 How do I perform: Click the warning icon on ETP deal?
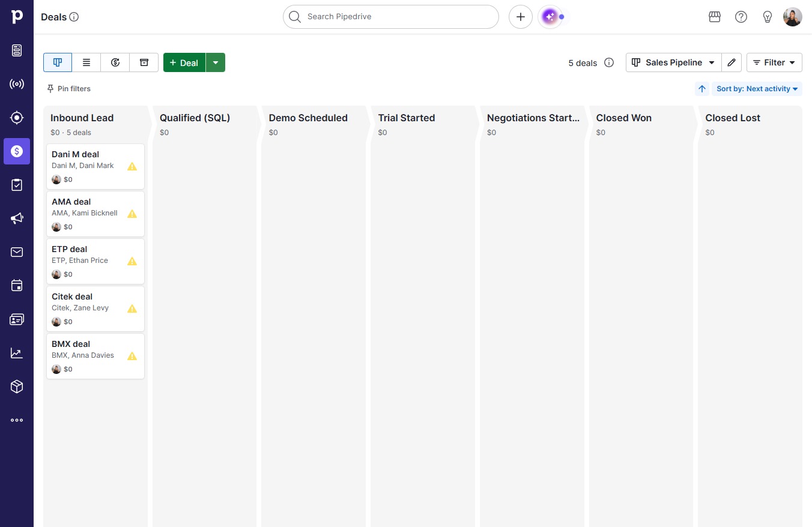[x=132, y=261]
